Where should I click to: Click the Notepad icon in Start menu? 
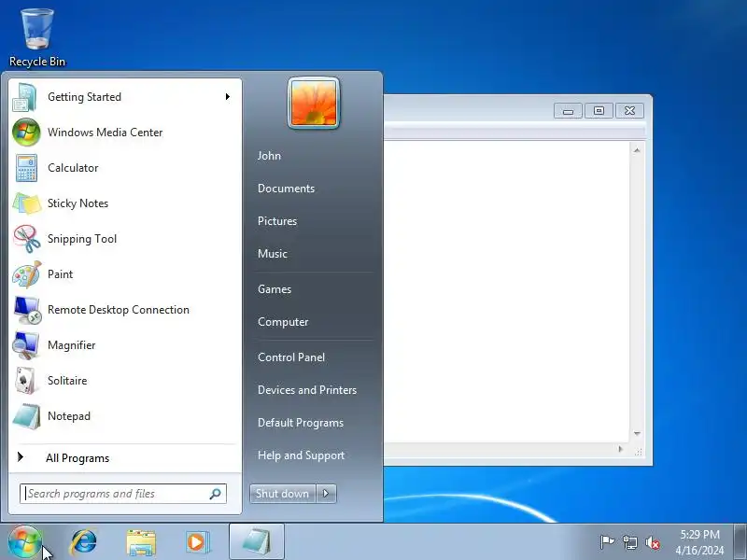coord(27,416)
